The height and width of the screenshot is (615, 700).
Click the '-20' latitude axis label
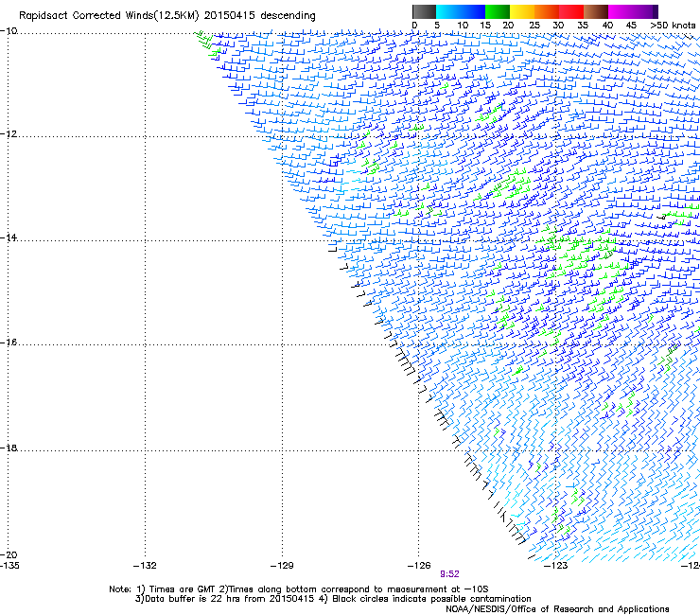pos(9,555)
